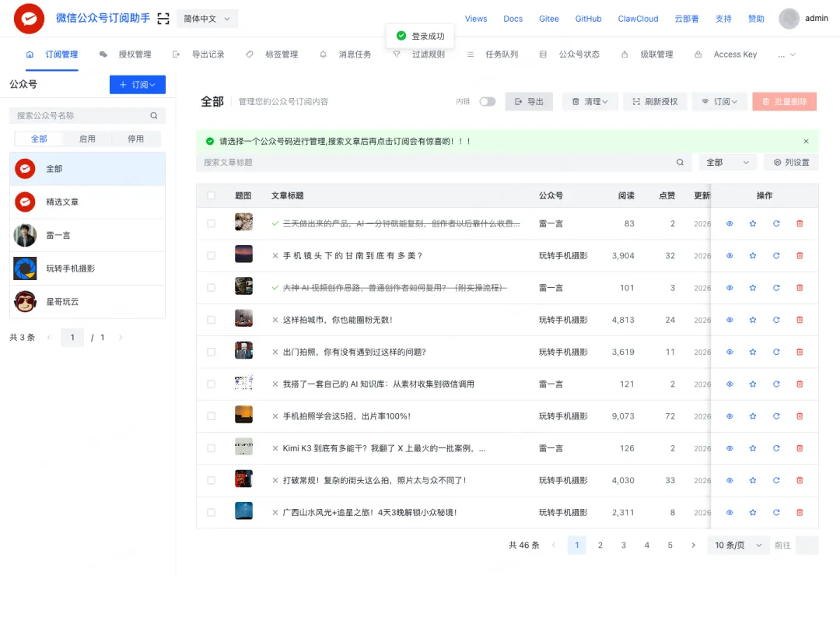Click the 批量删除 button

pos(784,102)
